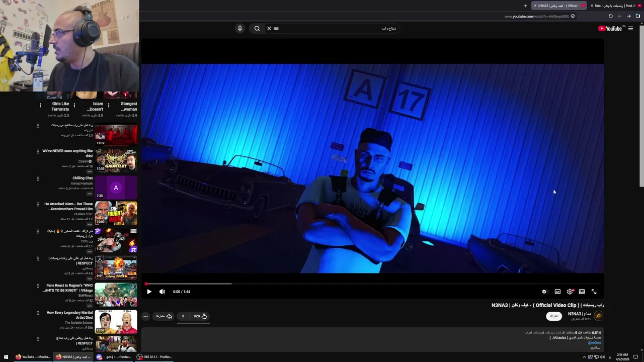Open options for Chilling Chat video
Viewport: 644px width, 362px height.
pyautogui.click(x=38, y=178)
